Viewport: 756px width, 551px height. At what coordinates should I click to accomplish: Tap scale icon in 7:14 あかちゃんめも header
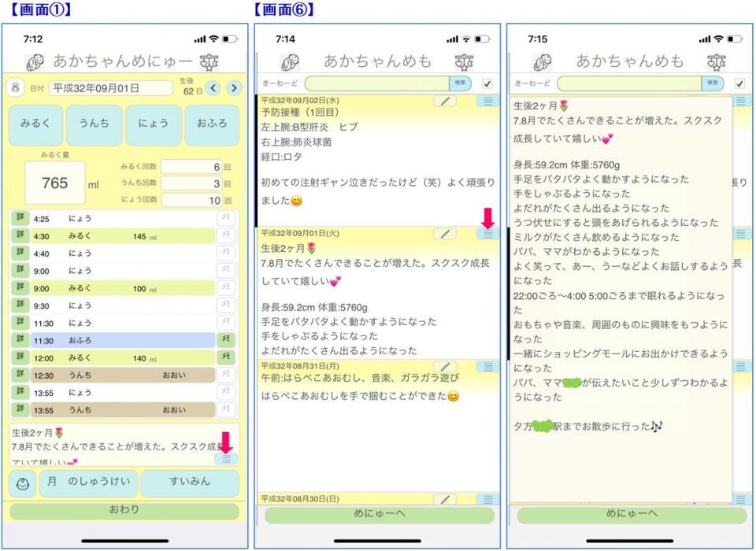(464, 62)
